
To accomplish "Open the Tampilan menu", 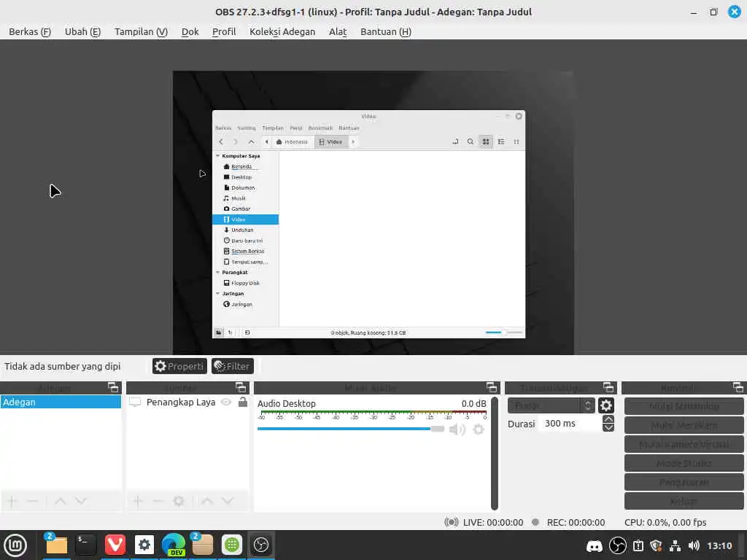I will (x=141, y=32).
